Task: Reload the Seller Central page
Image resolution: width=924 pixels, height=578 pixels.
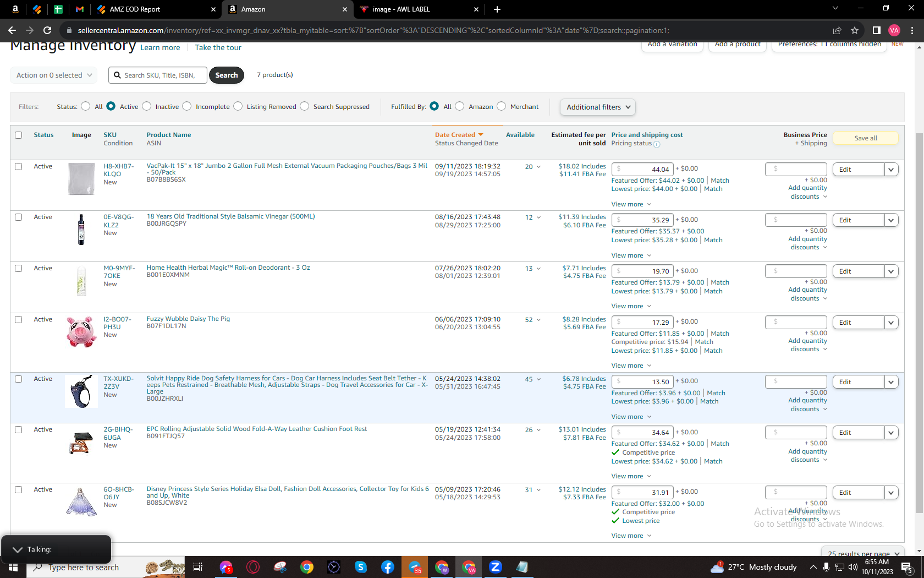Action: click(47, 30)
